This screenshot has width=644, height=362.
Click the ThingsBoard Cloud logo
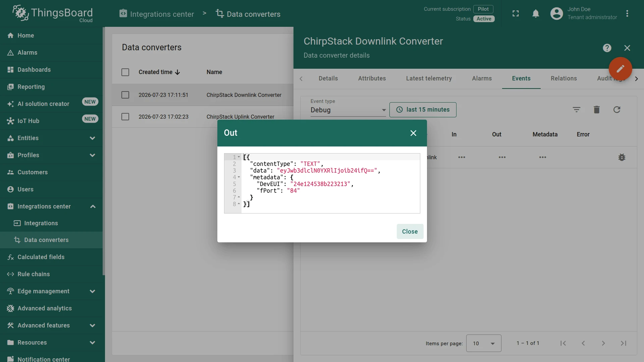coord(52,13)
